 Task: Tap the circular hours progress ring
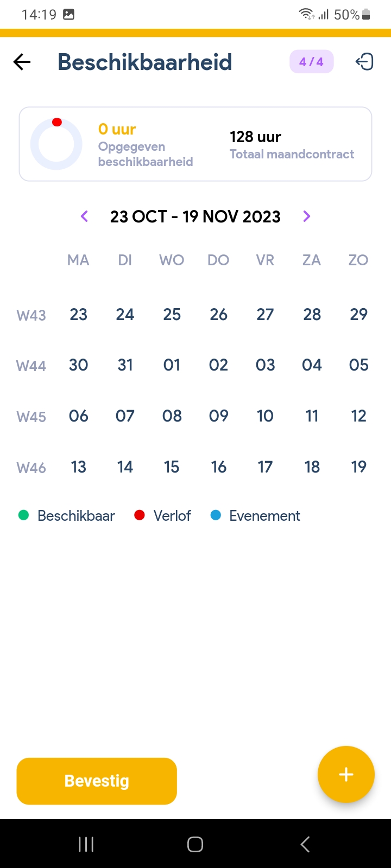[56, 144]
